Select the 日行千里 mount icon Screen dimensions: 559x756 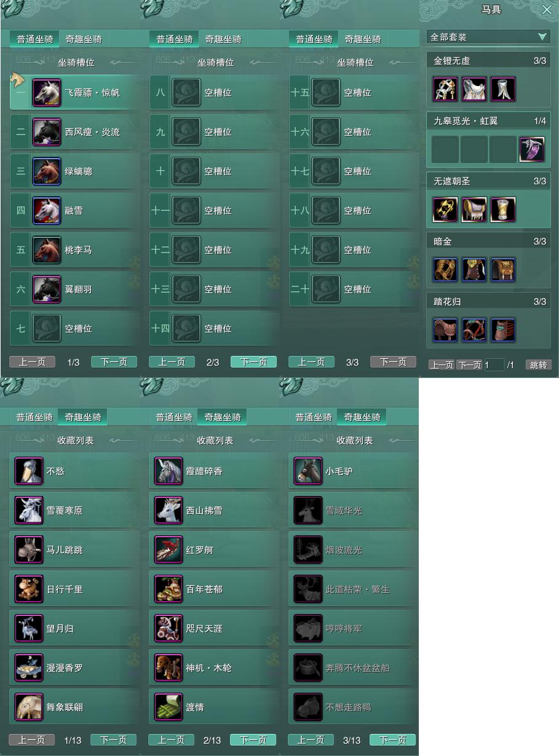tap(29, 589)
